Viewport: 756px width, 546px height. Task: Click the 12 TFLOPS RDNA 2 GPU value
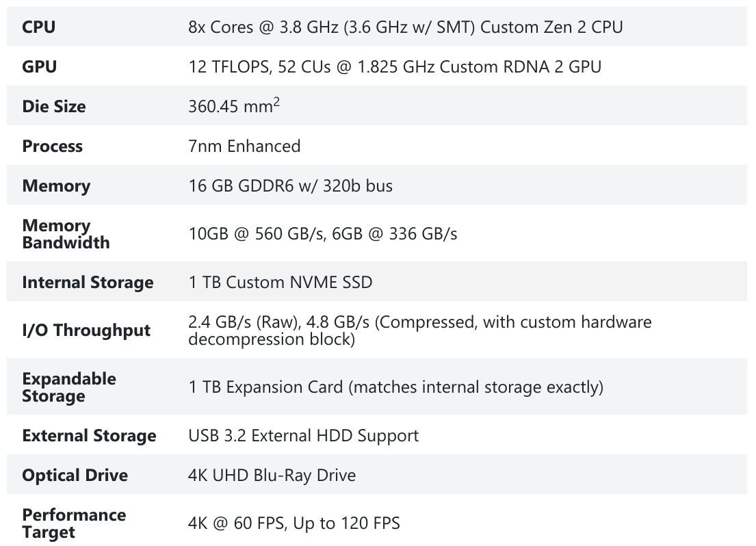395,67
